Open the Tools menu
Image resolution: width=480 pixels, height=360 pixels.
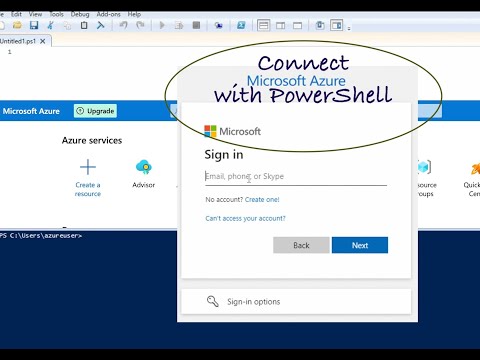click(x=56, y=14)
